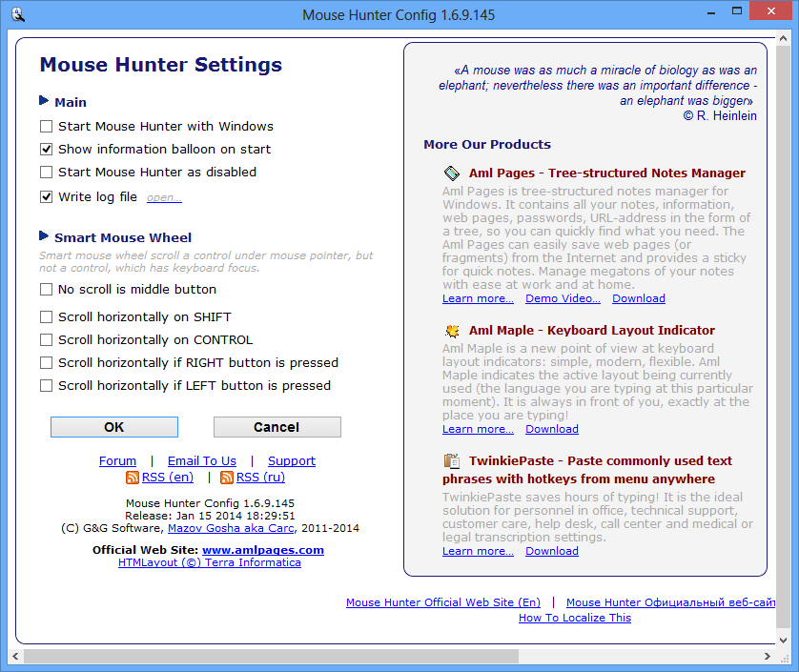Open Mazov Gosha aka Carc link
This screenshot has width=799, height=672.
click(232, 528)
